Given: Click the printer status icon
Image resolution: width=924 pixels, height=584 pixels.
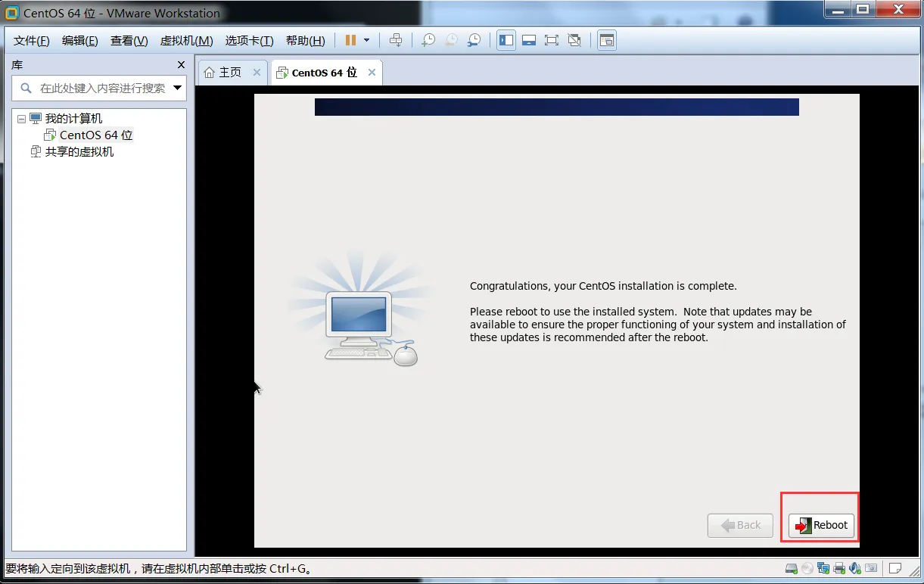Looking at the screenshot, I should (x=839, y=568).
